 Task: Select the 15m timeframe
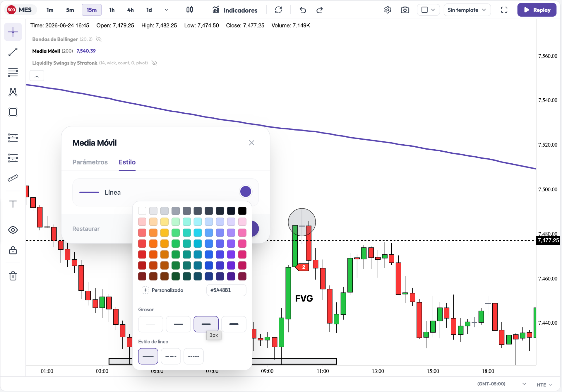pyautogui.click(x=92, y=10)
